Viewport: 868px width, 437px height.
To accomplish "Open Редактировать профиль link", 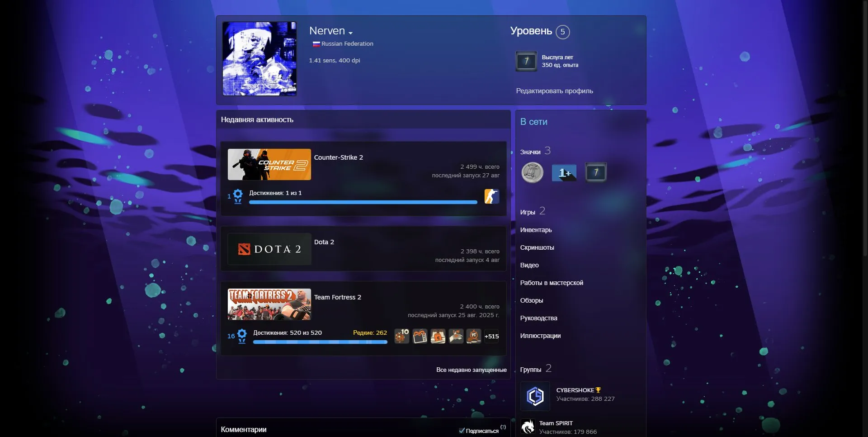I will click(x=554, y=91).
